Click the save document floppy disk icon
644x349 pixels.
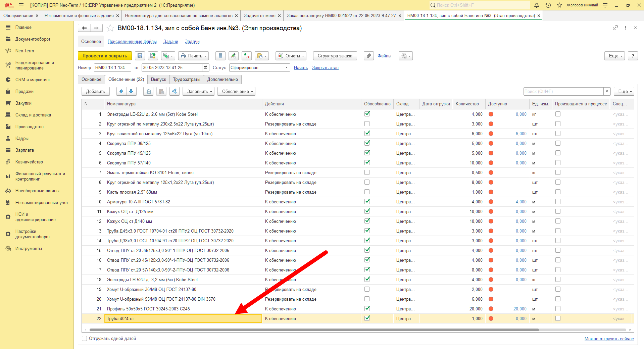click(140, 56)
